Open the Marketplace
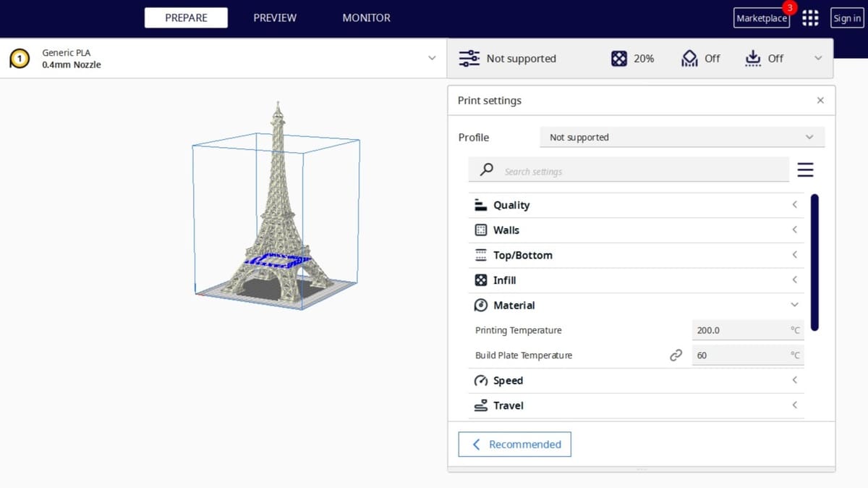Screen dimensions: 868x488 click(x=762, y=18)
